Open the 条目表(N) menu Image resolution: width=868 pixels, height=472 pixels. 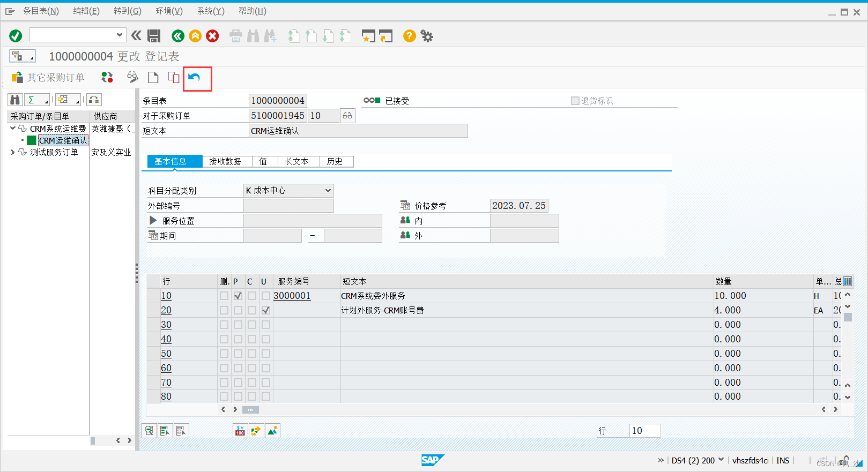pos(41,11)
